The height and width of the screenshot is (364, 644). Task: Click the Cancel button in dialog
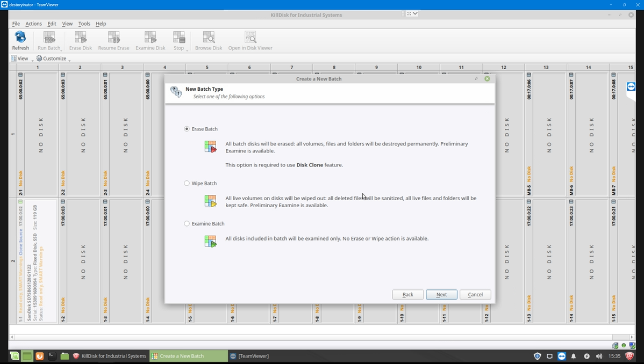click(x=475, y=294)
